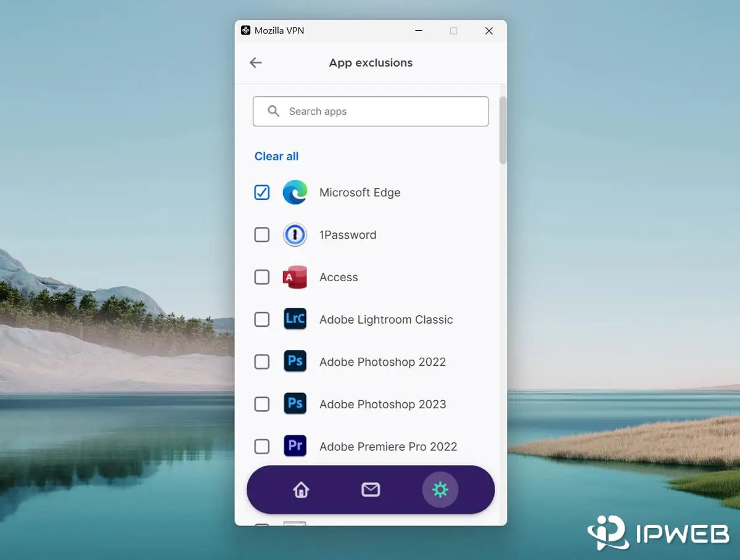Minimize the Mozilla VPN window

coord(419,30)
